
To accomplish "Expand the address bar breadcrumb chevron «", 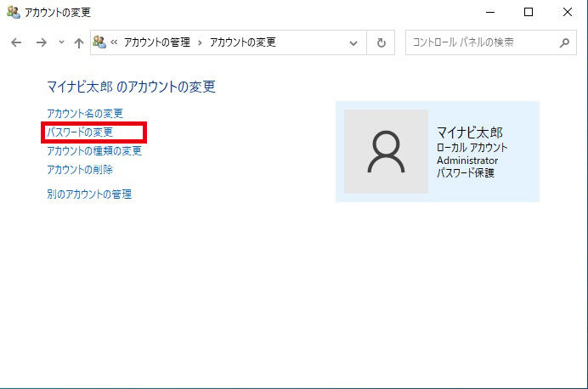I will (x=114, y=42).
